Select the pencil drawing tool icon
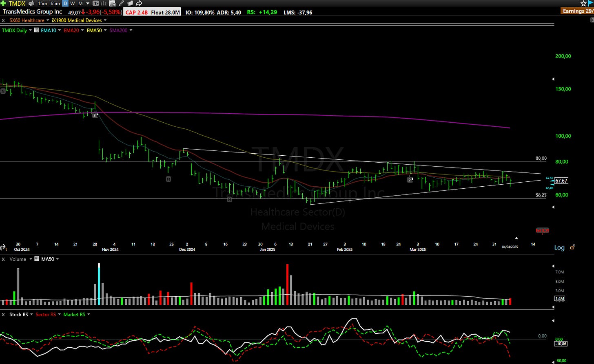594x364 pixels. (121, 3)
